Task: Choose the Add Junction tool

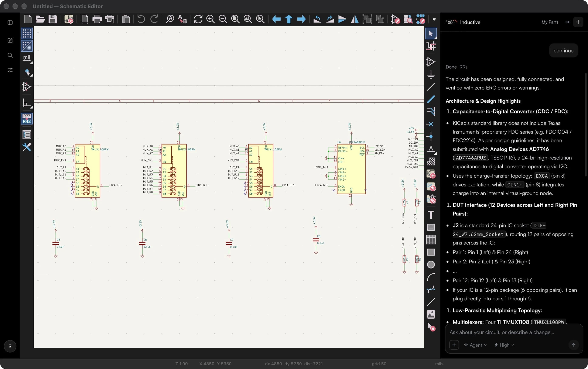Action: [431, 136]
